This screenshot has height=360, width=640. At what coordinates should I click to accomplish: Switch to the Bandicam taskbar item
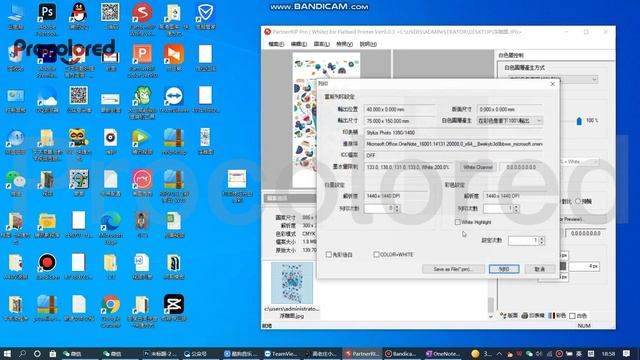pyautogui.click(x=401, y=353)
